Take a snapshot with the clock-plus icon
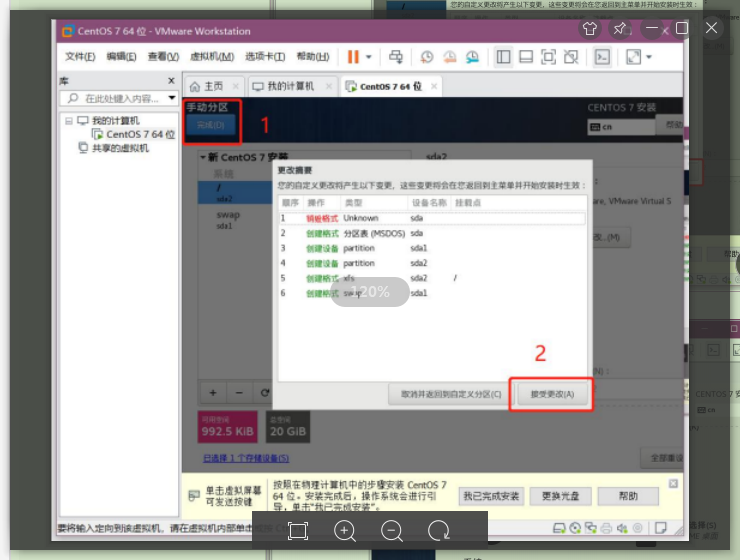The image size is (740, 560). point(427,57)
